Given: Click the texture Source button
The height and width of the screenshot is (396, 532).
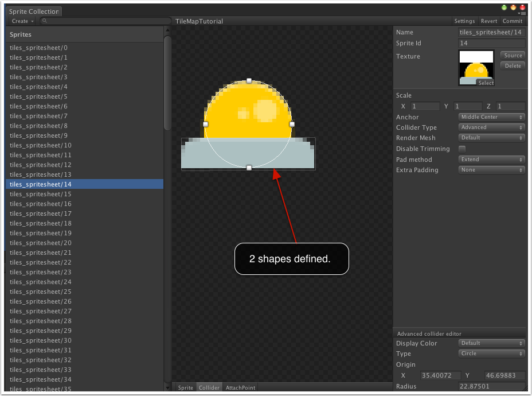Looking at the screenshot, I should pos(513,55).
